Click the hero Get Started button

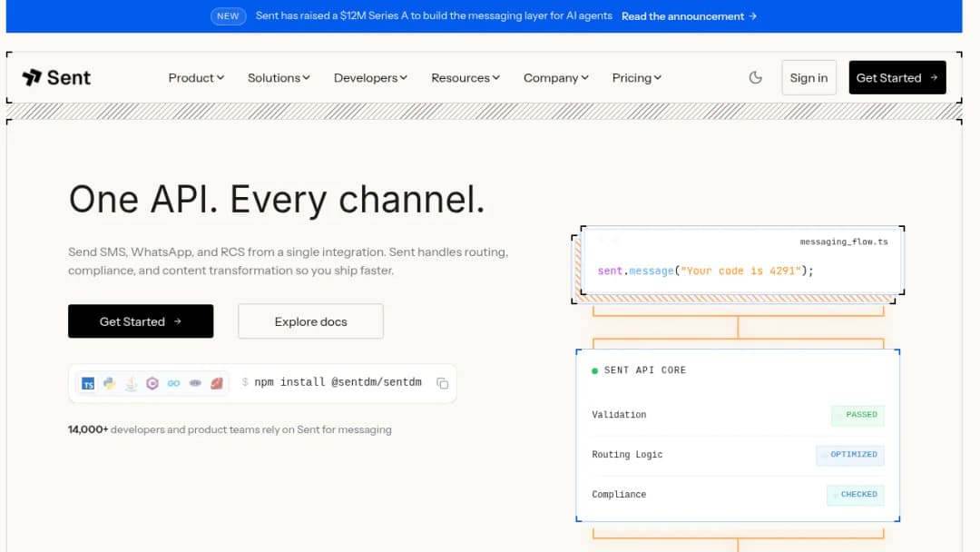[141, 321]
